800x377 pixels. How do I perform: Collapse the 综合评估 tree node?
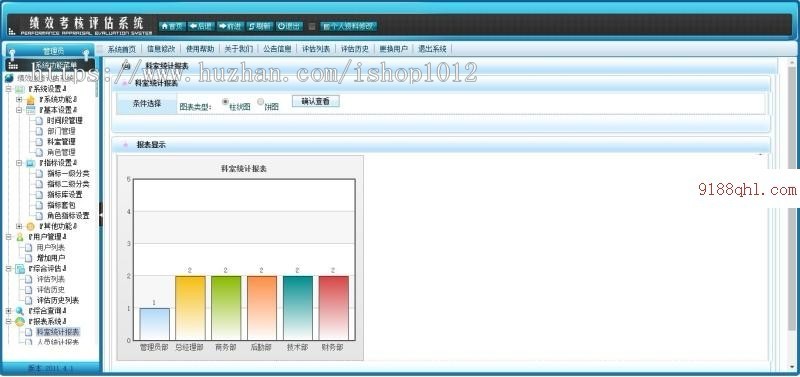9,268
